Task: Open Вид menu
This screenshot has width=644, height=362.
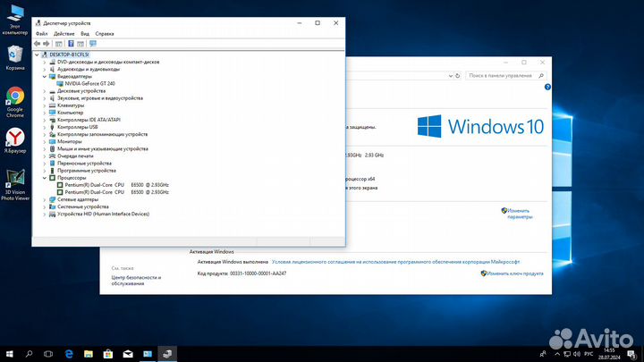Action: coord(85,34)
